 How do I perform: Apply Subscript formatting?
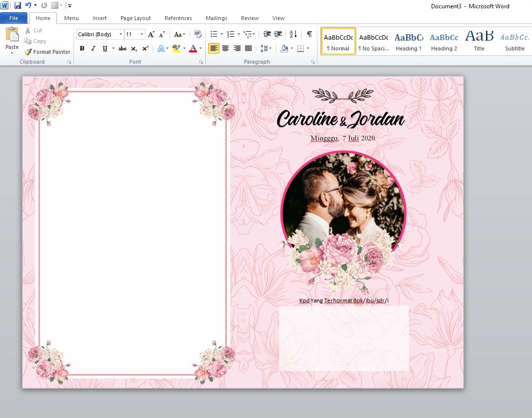[x=134, y=48]
